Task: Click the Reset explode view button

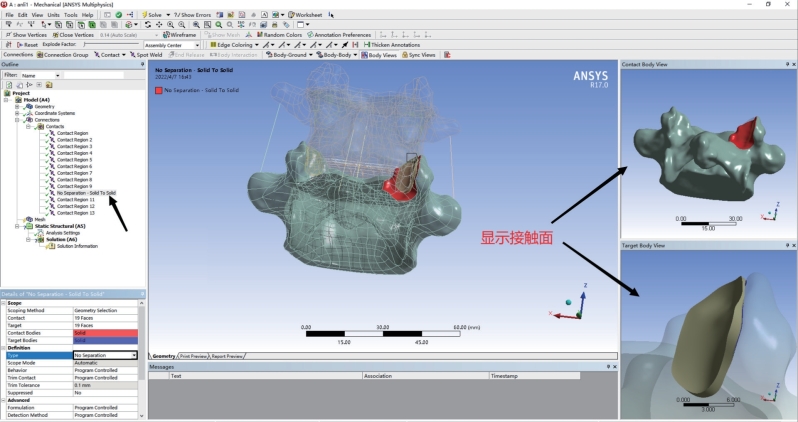Action: [27, 45]
